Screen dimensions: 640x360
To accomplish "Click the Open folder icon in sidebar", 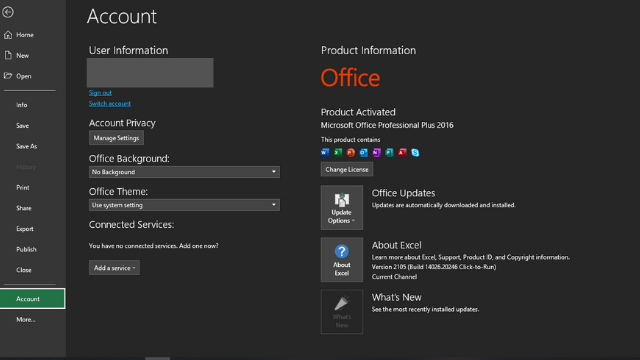I will tap(8, 76).
